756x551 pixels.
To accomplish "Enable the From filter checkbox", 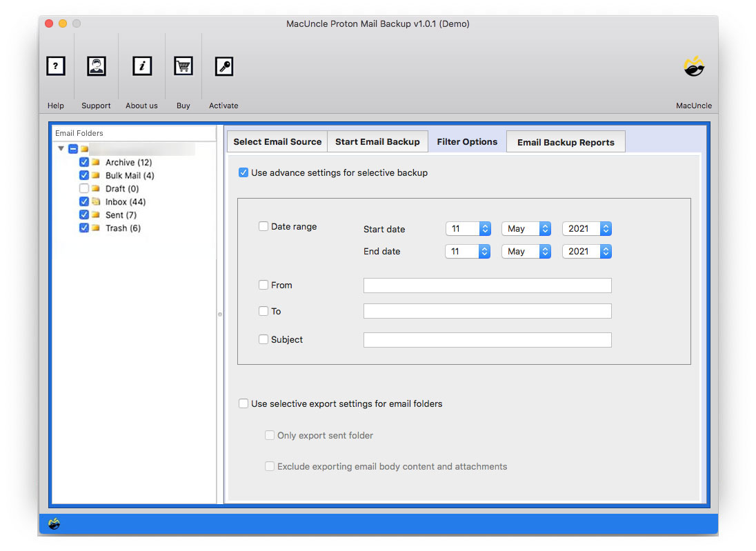I will click(x=263, y=285).
